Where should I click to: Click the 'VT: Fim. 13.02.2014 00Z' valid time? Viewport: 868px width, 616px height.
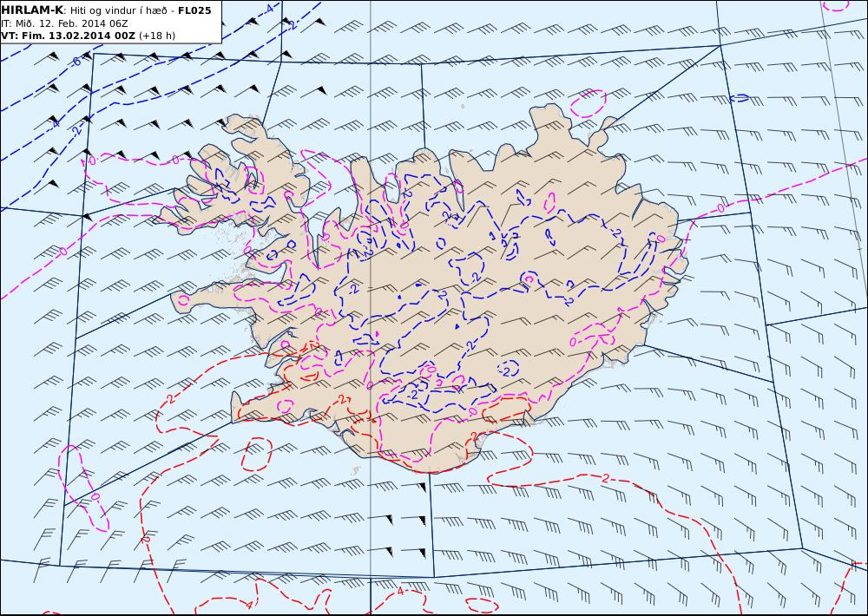click(68, 36)
